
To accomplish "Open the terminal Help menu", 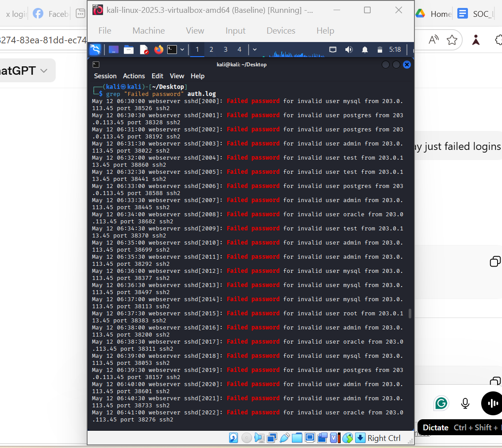I will tap(198, 76).
